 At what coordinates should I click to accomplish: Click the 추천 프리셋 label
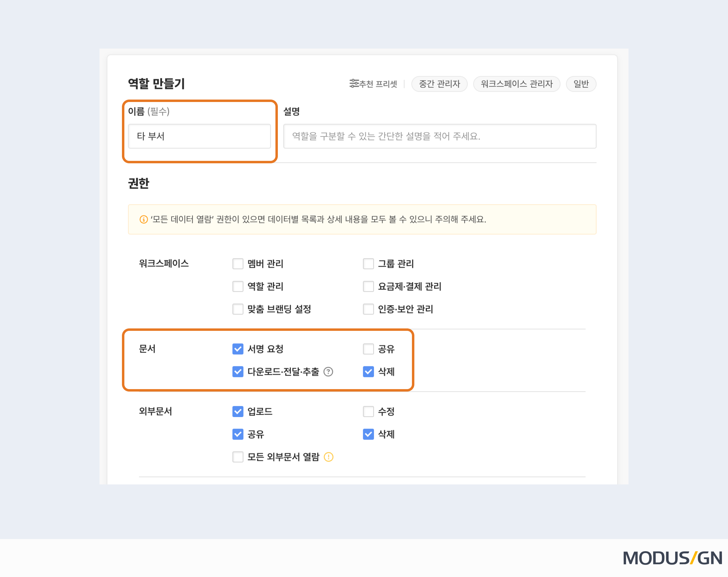(378, 84)
